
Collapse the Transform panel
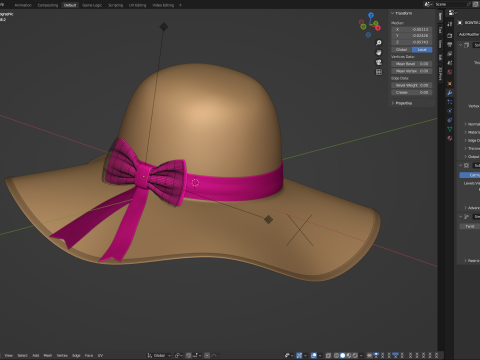click(393, 13)
